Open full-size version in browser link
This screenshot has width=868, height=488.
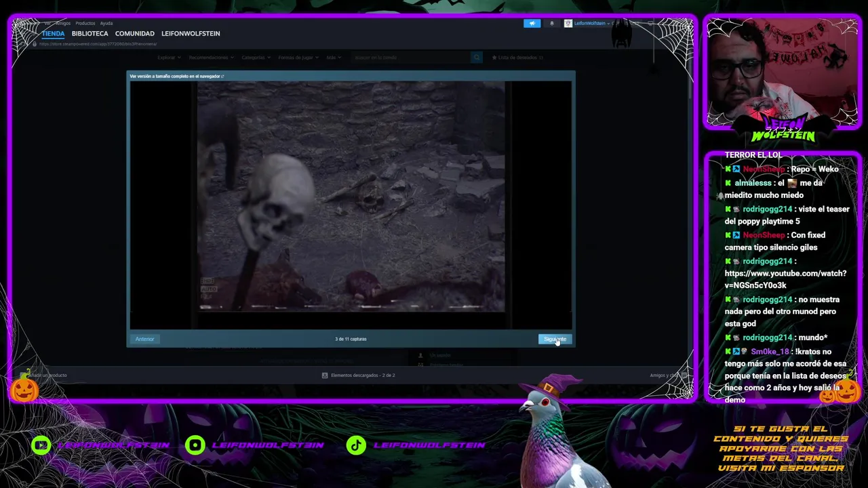176,77
